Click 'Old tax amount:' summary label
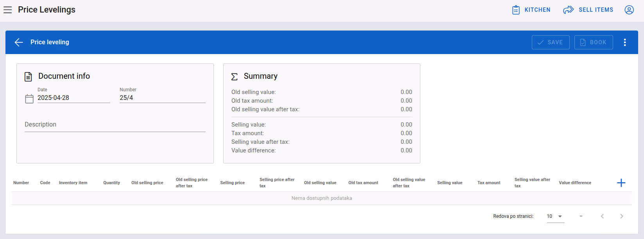This screenshot has width=644, height=239. click(x=252, y=101)
